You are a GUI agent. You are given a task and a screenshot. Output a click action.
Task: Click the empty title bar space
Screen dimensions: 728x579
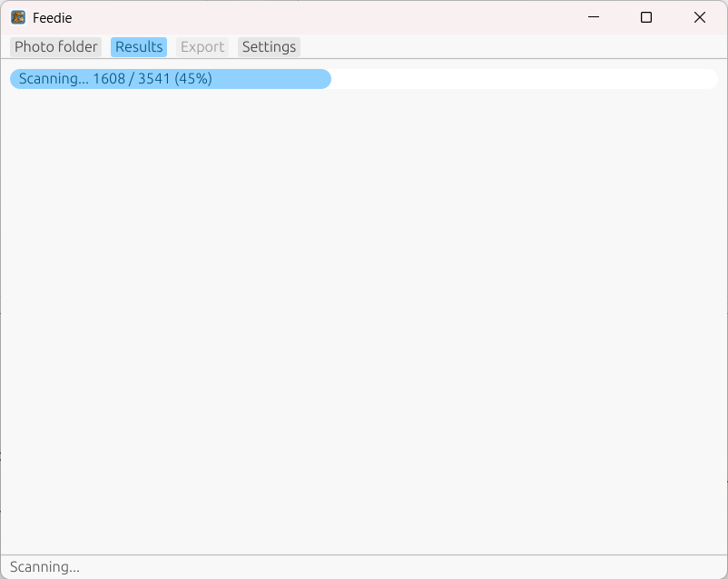click(x=318, y=17)
